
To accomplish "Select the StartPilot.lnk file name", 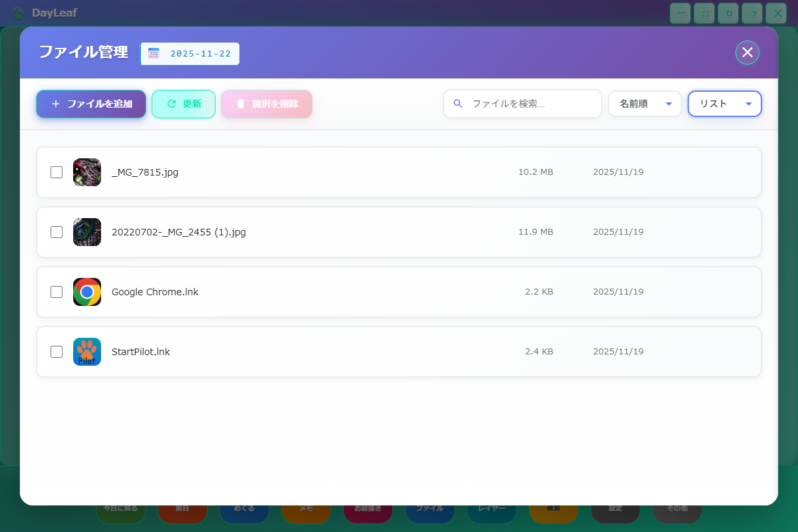I will click(141, 352).
